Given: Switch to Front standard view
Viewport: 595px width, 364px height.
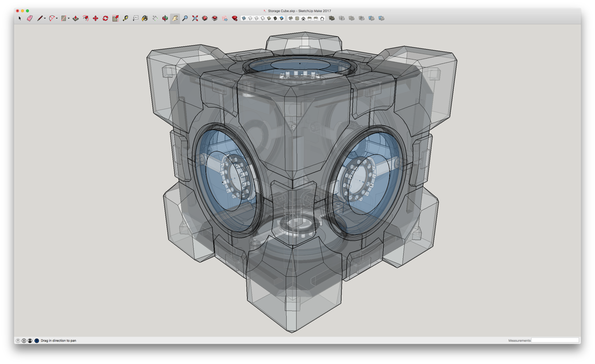Looking at the screenshot, I should click(303, 18).
